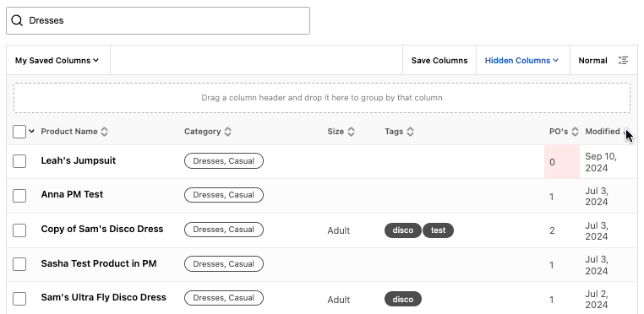Open My Saved Columns dropdown
This screenshot has height=314, width=644.
(x=57, y=60)
